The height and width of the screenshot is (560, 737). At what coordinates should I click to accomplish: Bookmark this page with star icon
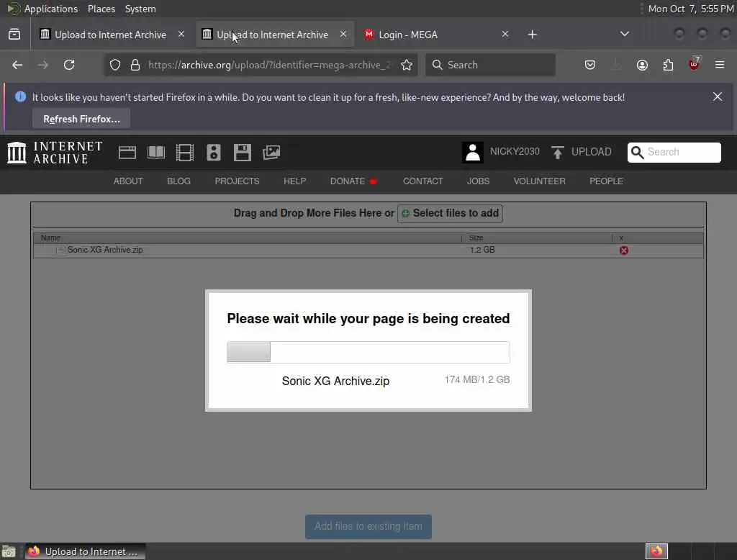coord(407,65)
